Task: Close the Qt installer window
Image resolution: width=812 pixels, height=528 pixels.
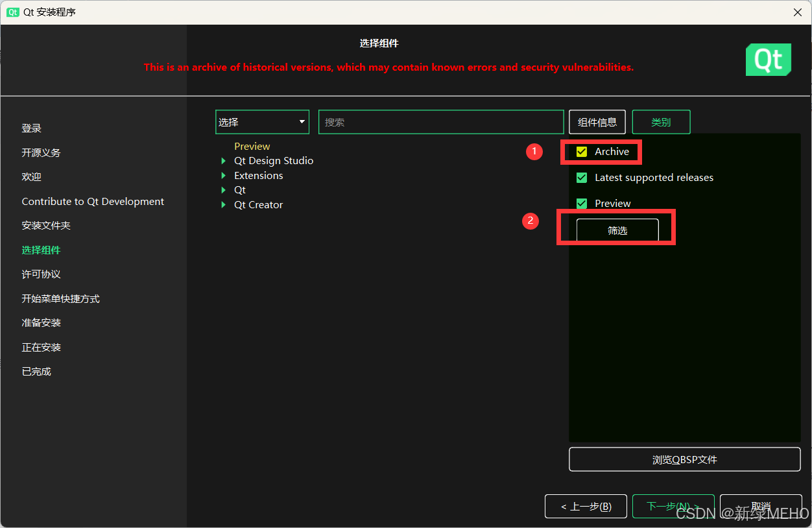Action: [x=798, y=12]
